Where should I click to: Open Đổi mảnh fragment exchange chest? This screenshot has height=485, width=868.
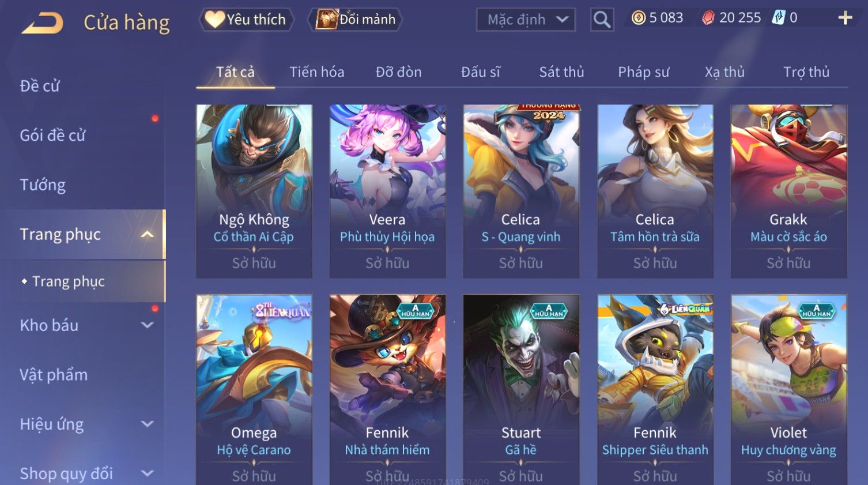tap(356, 20)
